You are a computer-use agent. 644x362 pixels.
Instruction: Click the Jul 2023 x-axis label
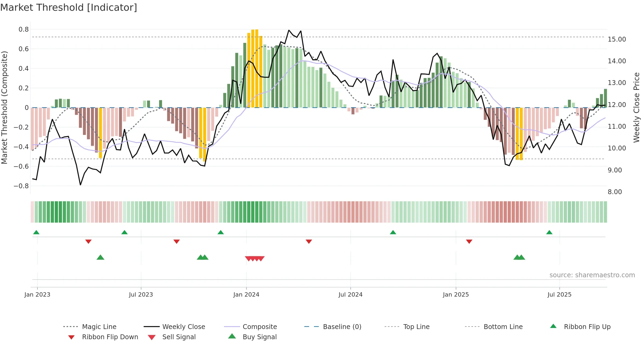pos(141,295)
